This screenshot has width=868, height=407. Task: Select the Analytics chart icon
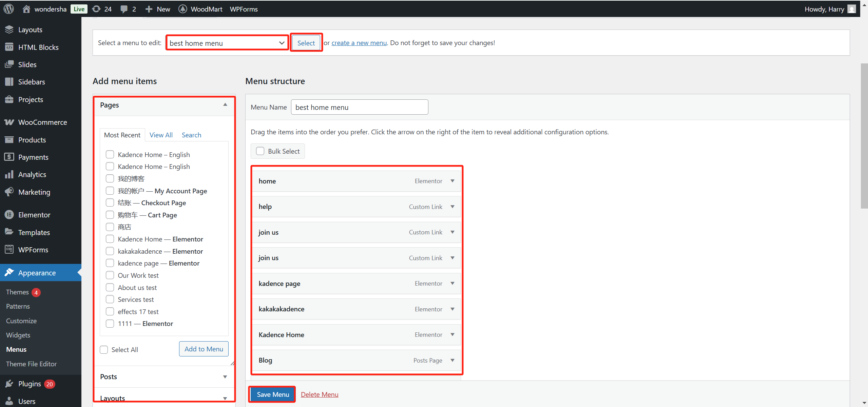(x=9, y=174)
